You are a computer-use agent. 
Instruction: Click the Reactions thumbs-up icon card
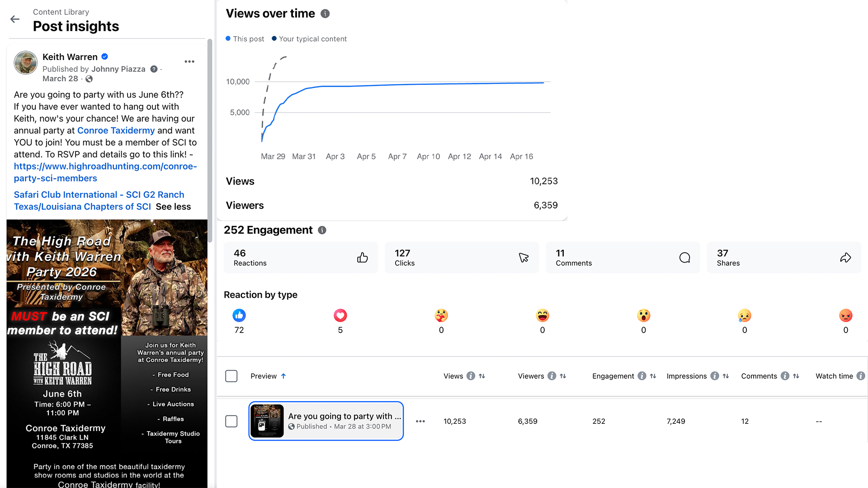coord(301,258)
